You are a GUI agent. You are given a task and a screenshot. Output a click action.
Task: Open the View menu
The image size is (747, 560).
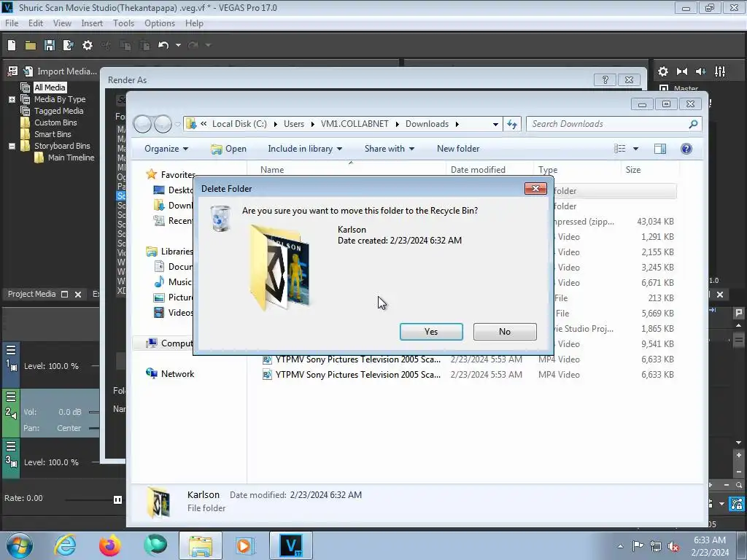click(x=62, y=23)
